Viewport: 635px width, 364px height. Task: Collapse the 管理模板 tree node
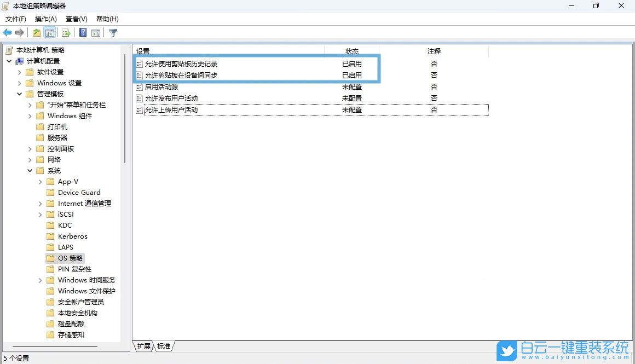(19, 94)
